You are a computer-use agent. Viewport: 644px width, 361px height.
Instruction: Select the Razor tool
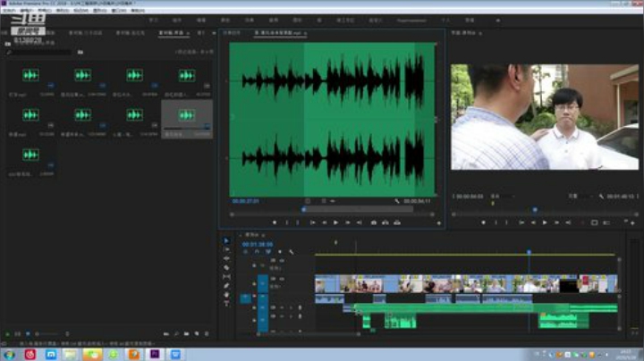(x=226, y=267)
